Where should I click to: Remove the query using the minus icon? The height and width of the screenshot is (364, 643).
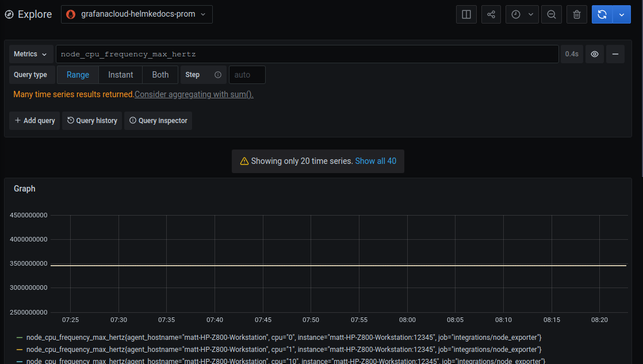click(615, 53)
